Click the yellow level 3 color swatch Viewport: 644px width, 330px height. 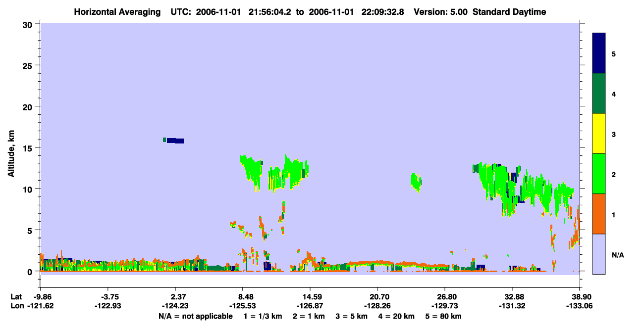click(599, 134)
